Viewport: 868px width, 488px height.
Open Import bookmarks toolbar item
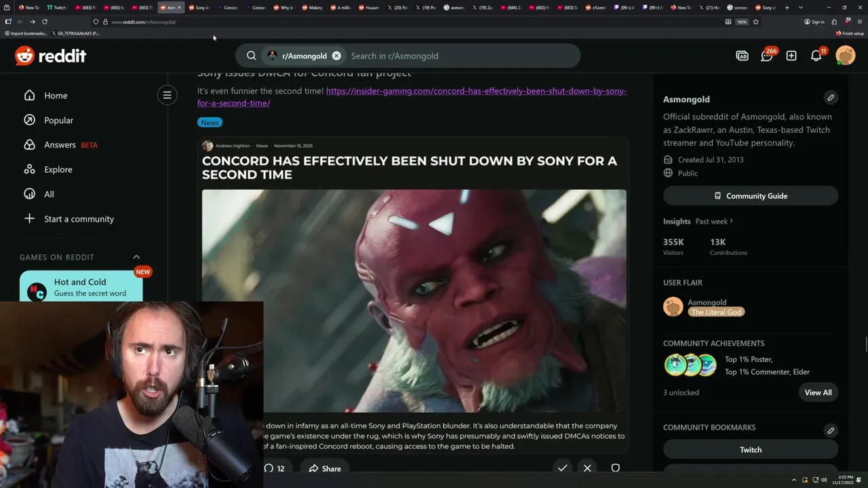(26, 33)
